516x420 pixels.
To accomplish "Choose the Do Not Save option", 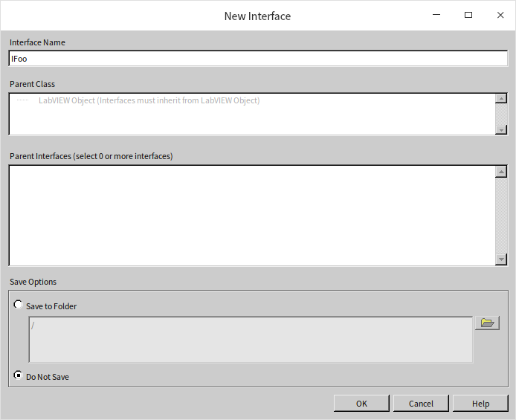I will (19, 375).
